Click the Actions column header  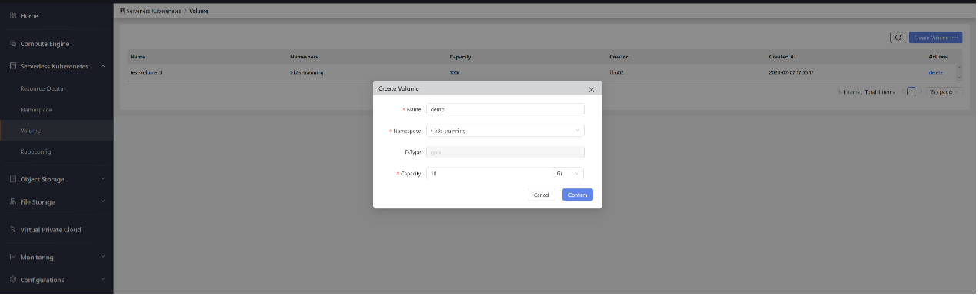coord(938,57)
